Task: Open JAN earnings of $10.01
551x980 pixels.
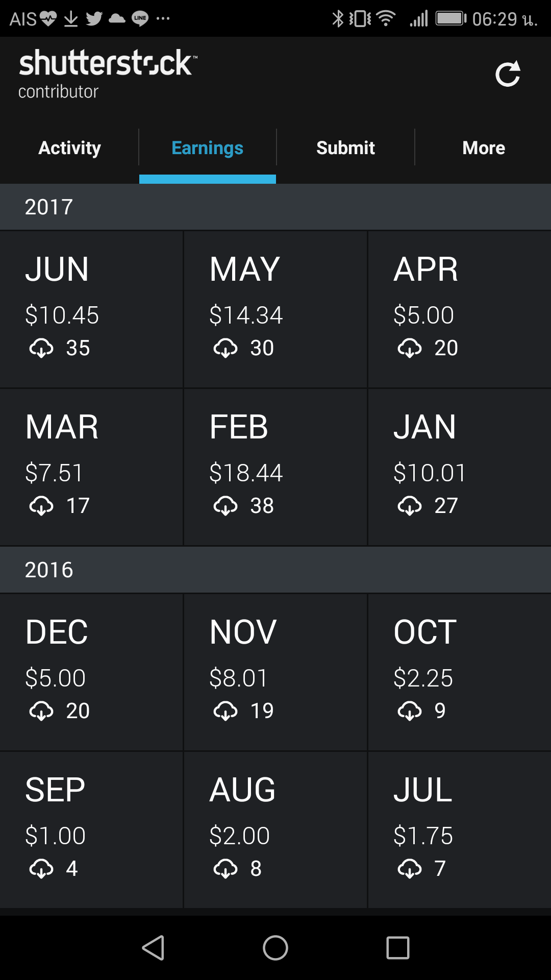Action: point(459,467)
